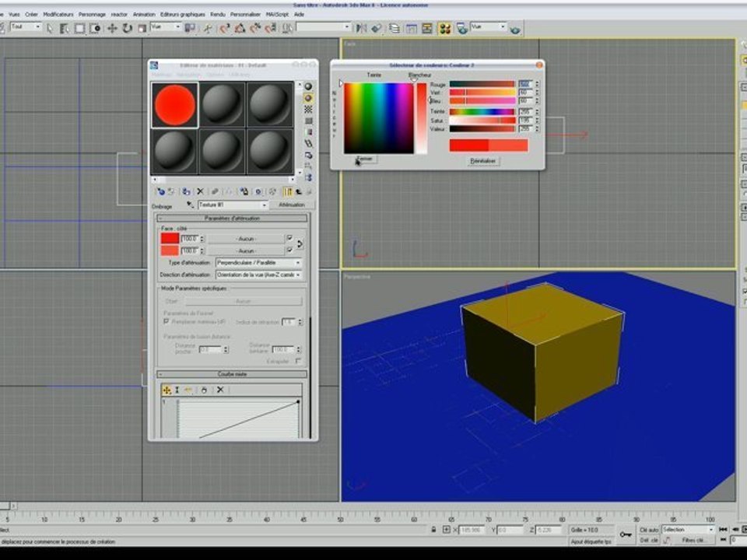Open the Modificateurs menu

pyautogui.click(x=58, y=14)
